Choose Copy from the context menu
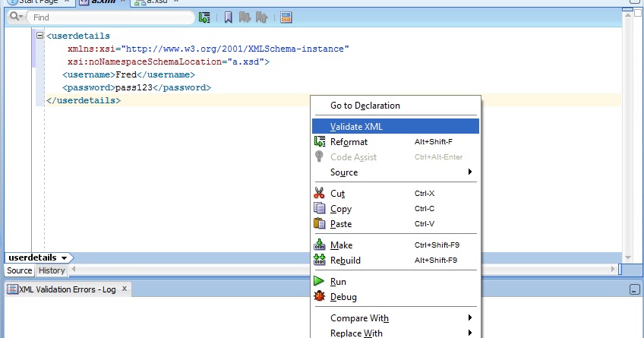Screen dimensions: 644x338 click(396, 209)
